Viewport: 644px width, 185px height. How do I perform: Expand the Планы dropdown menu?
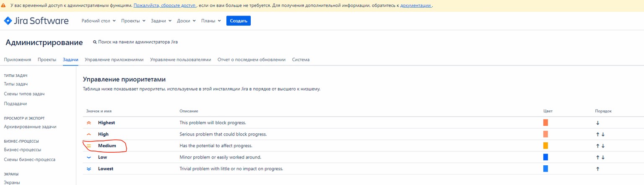point(211,21)
